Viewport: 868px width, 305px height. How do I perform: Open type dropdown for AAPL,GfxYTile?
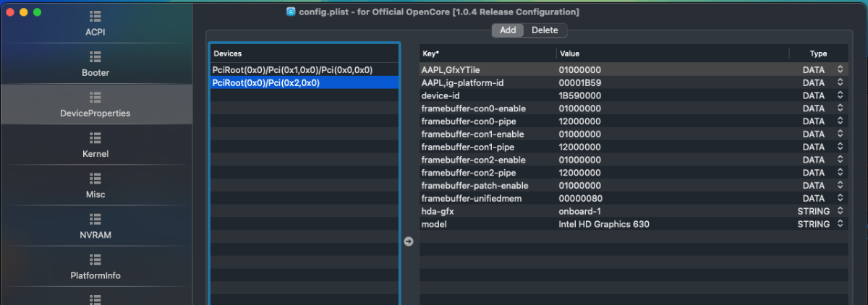click(x=840, y=70)
